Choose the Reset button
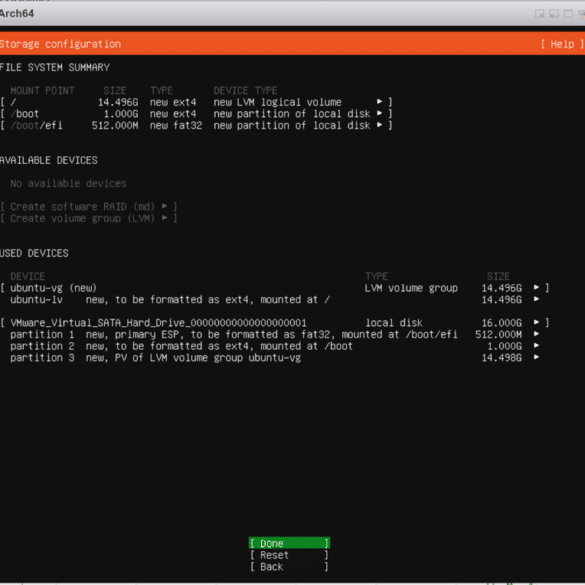The width and height of the screenshot is (585, 585). click(x=289, y=555)
